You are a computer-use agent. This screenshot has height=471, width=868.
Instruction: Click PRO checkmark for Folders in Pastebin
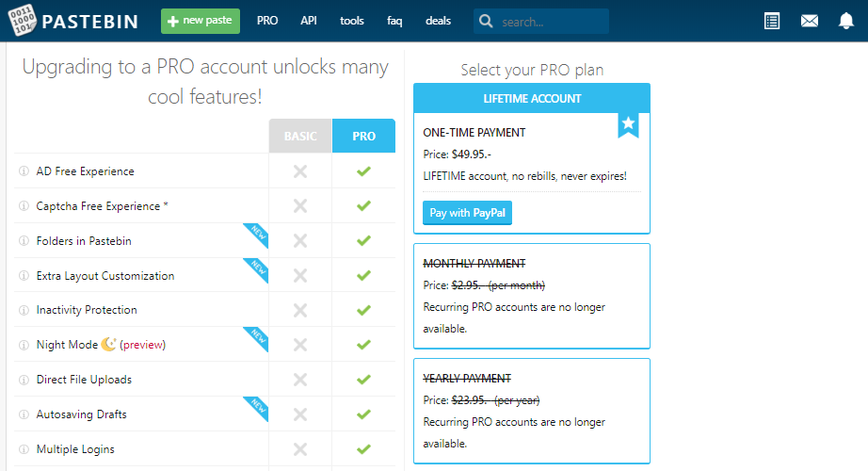(363, 240)
